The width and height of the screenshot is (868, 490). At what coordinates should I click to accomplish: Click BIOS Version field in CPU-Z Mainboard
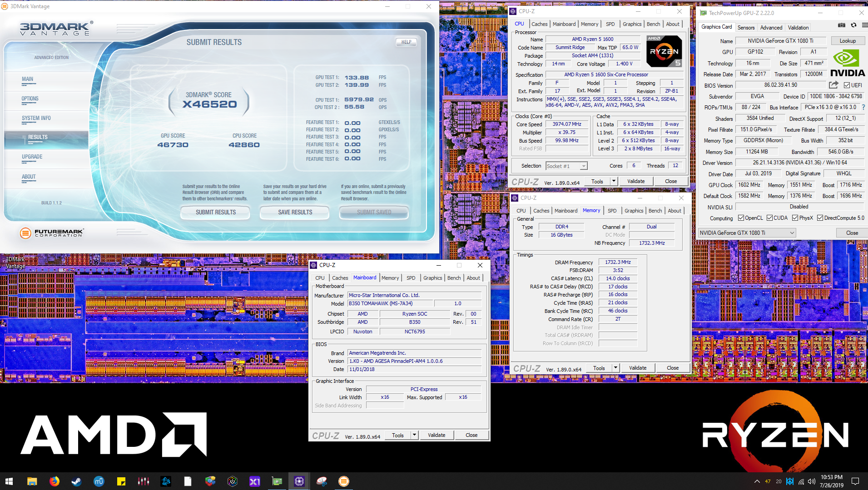tap(414, 361)
